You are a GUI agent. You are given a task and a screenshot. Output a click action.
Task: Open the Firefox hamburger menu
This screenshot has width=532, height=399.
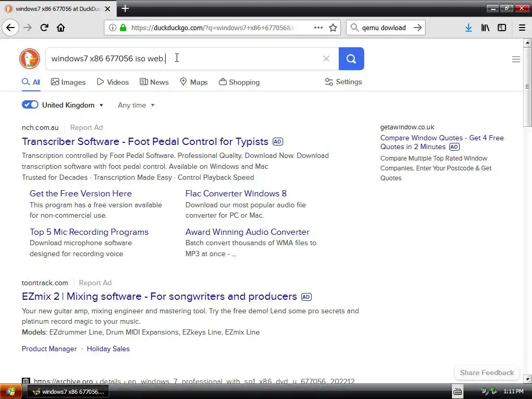tap(522, 28)
